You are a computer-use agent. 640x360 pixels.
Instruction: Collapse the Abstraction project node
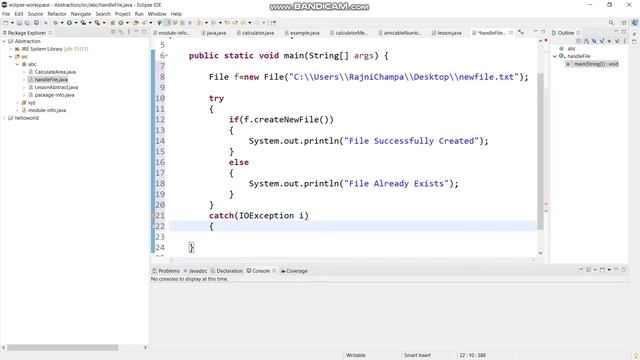4,41
